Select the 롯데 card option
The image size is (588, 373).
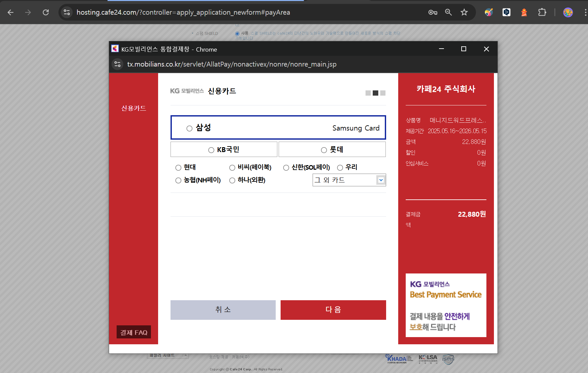pos(324,150)
